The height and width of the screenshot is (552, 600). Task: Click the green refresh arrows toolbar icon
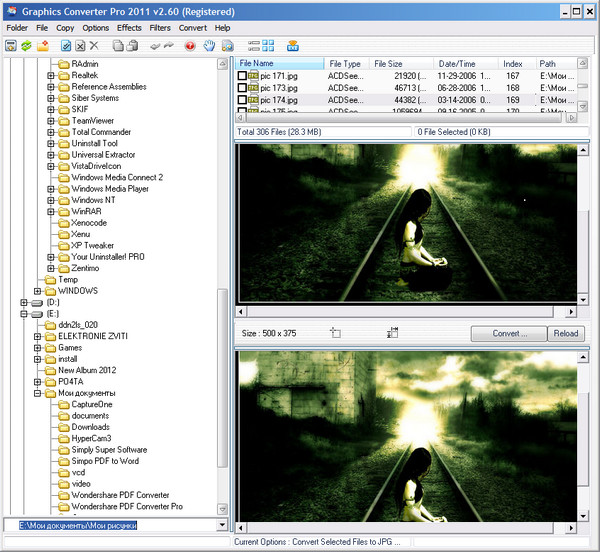click(28, 46)
